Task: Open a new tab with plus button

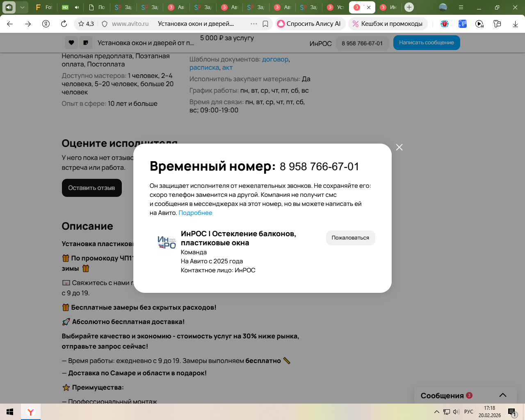Action: coord(409,7)
